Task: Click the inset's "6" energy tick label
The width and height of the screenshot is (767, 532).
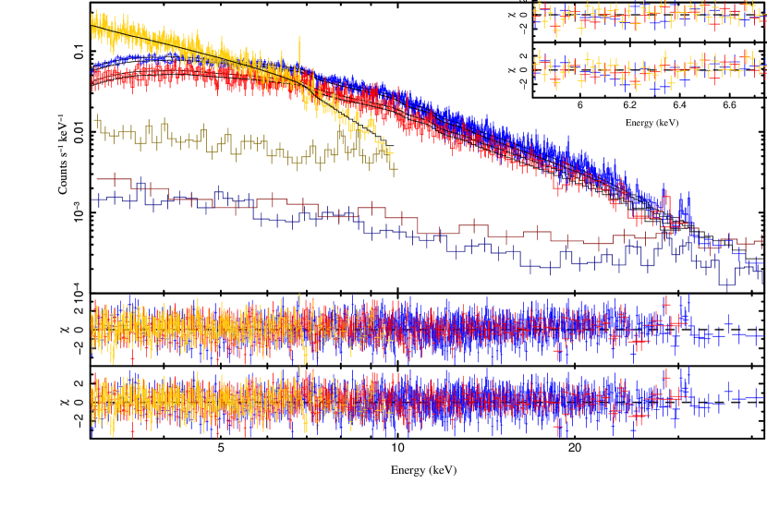Action: pyautogui.click(x=580, y=105)
